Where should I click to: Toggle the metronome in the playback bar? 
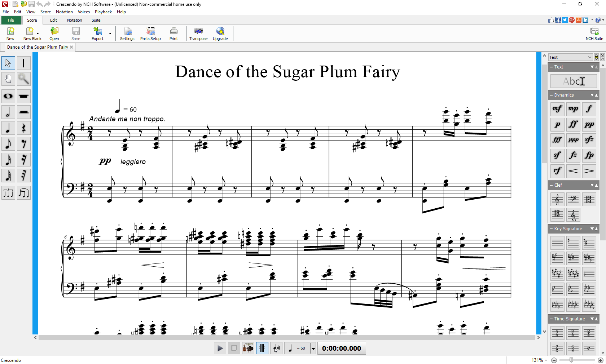262,348
